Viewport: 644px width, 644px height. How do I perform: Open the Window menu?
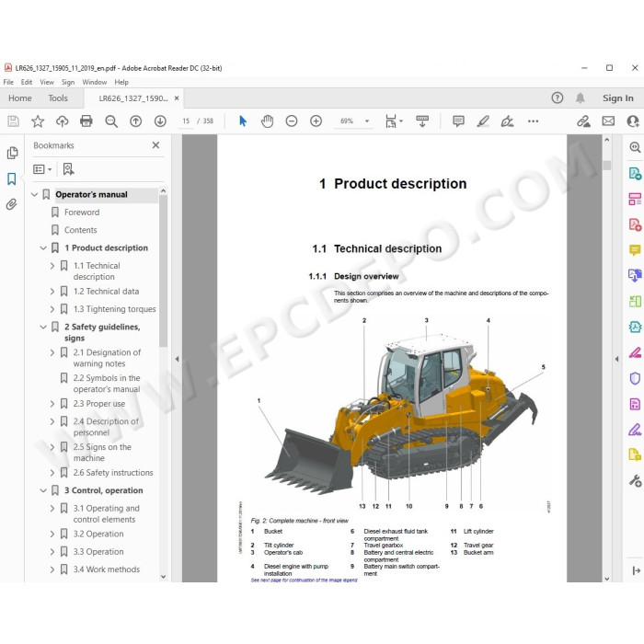pyautogui.click(x=95, y=82)
